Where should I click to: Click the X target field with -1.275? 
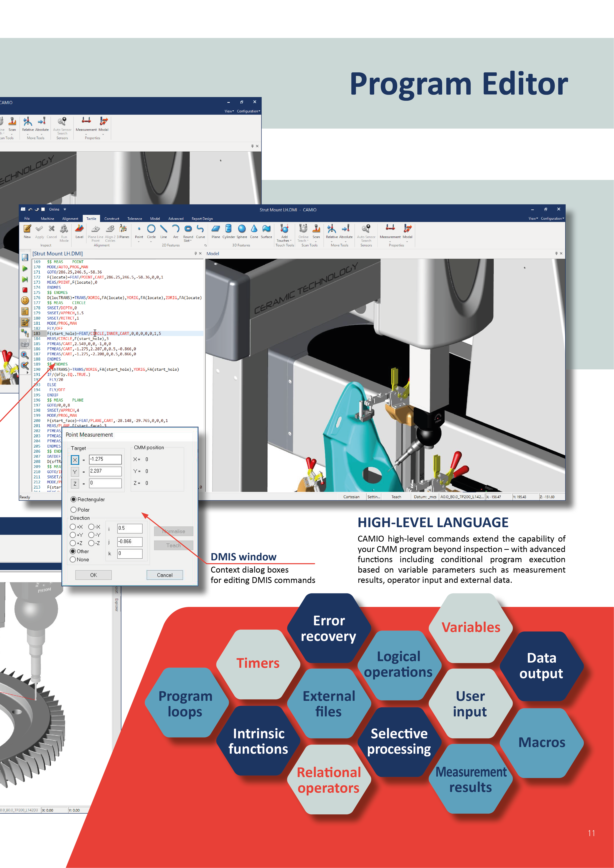click(105, 459)
